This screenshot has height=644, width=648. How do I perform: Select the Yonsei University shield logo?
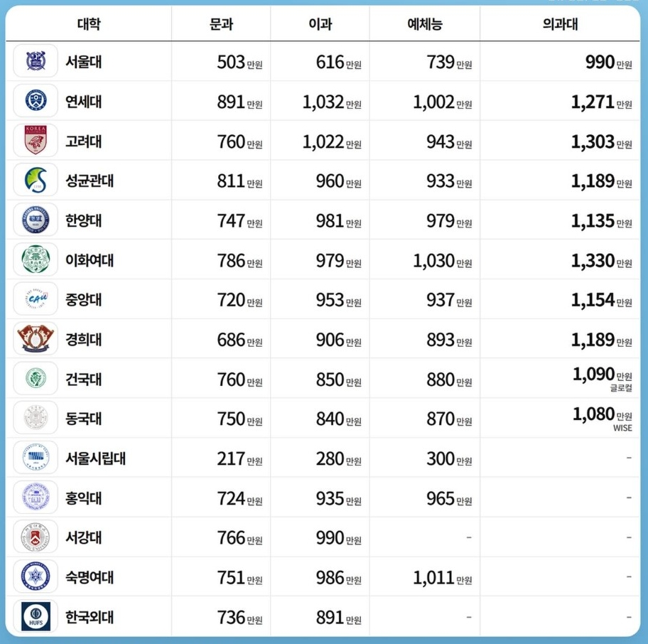click(x=36, y=100)
